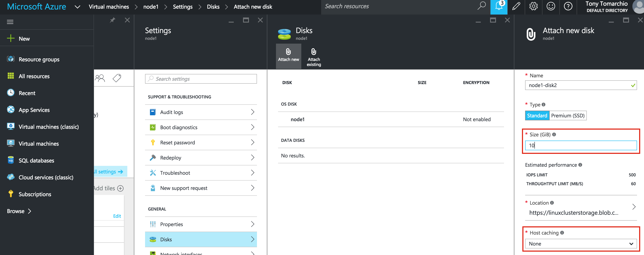Click Attach existing disk toolbar button

314,57
